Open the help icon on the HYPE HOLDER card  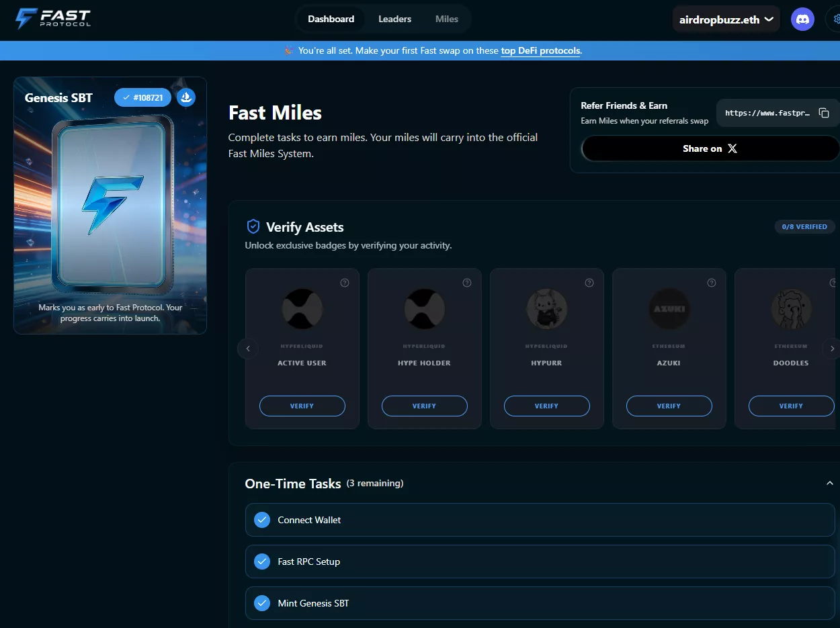(467, 283)
